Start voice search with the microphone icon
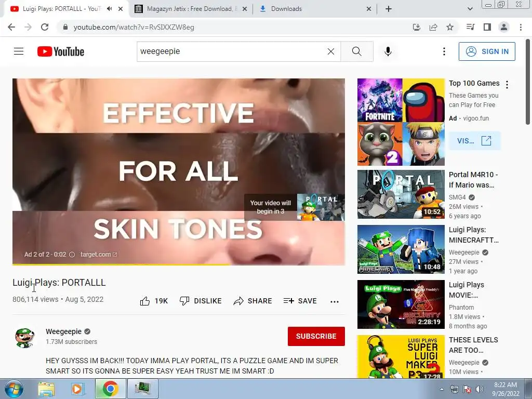The image size is (532, 399). [388, 51]
